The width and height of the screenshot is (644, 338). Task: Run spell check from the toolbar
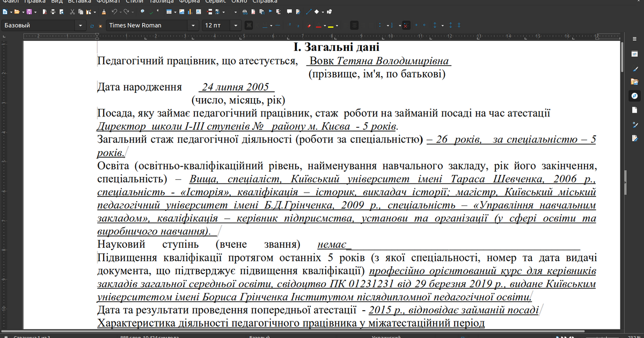coord(152,11)
